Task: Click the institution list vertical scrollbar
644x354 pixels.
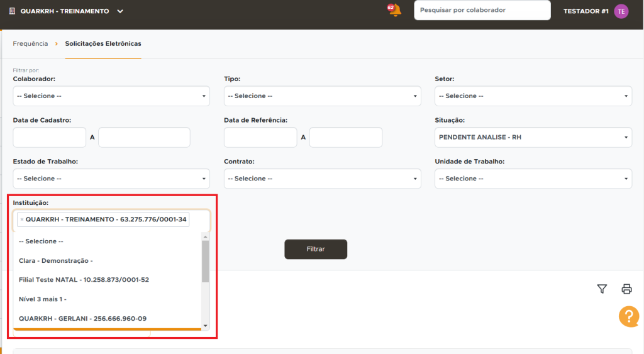Action: 205,261
